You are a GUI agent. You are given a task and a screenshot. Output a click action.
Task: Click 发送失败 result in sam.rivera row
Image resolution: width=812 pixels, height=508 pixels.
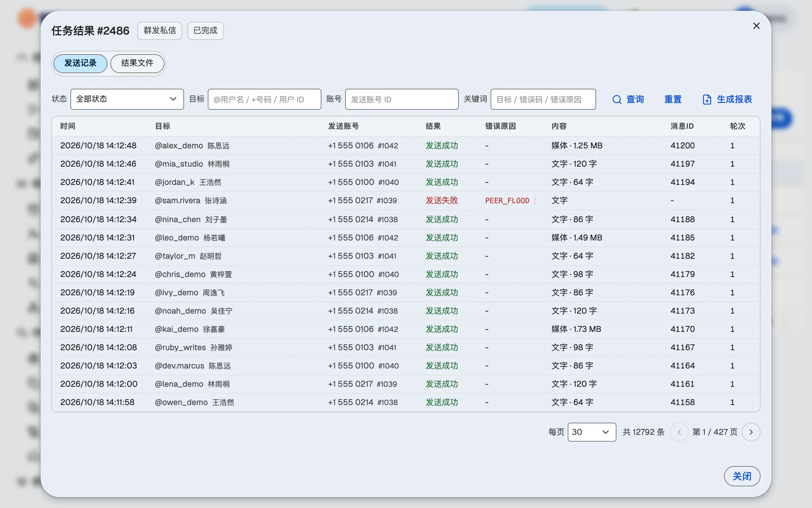pyautogui.click(x=442, y=200)
